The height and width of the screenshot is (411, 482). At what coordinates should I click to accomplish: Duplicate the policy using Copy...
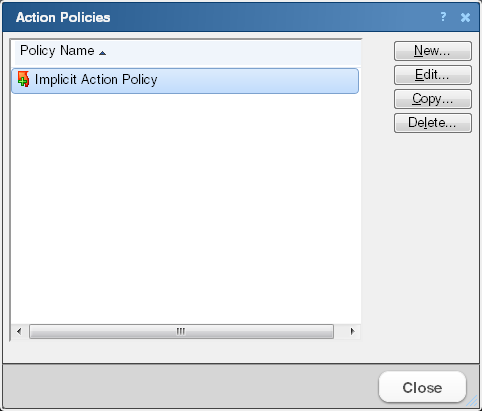[x=433, y=99]
